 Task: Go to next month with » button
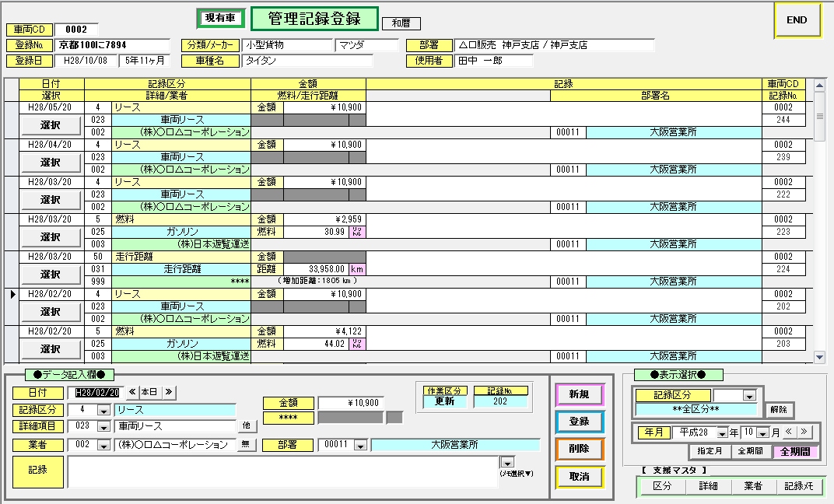tap(804, 432)
